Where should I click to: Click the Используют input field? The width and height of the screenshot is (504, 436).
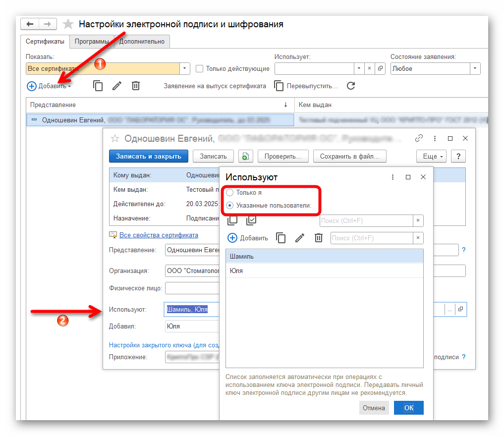click(192, 309)
